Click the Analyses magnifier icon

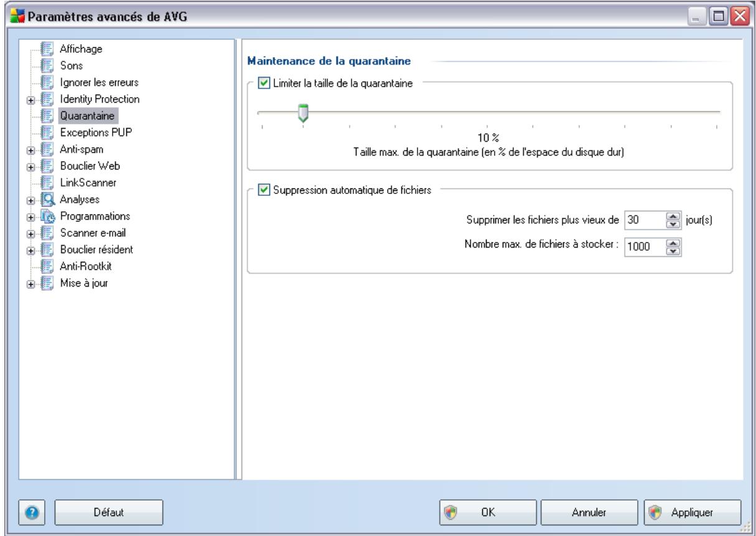pos(47,200)
